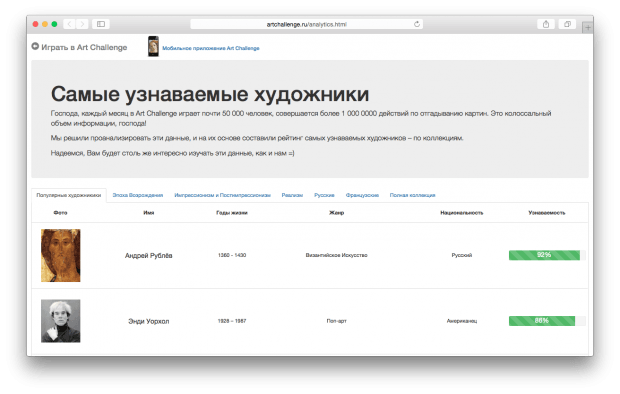The width and height of the screenshot is (620, 394).
Task: Click the 86% recognition progress bar
Action: [x=547, y=321]
